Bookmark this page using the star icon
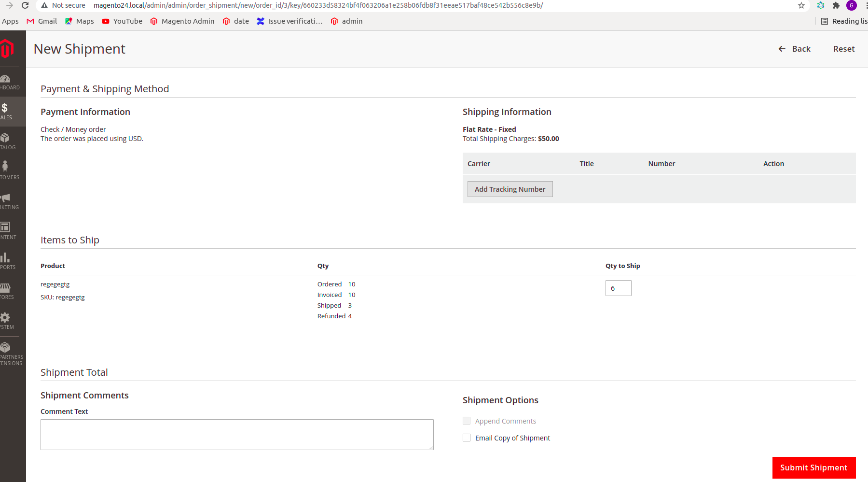868x482 pixels. pos(801,5)
